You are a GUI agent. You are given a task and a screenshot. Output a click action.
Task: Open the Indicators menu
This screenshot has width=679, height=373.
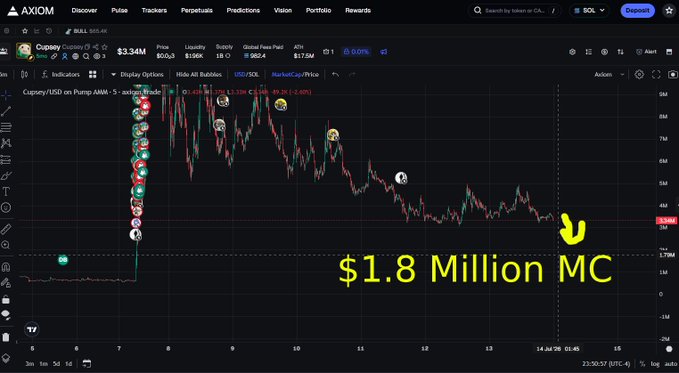point(61,75)
